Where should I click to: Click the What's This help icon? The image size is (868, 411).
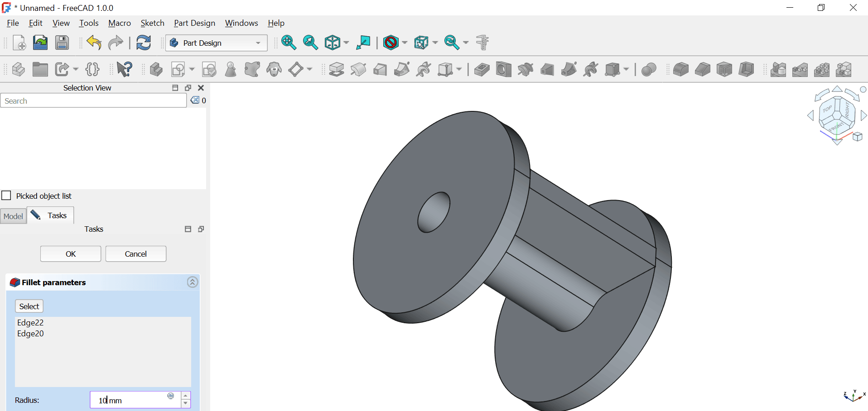tap(125, 69)
